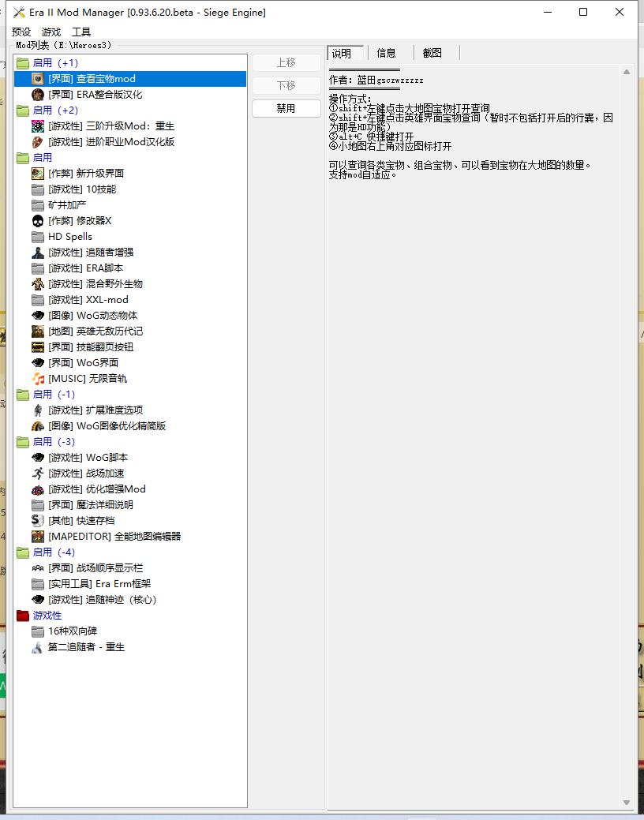The height and width of the screenshot is (820, 644).
Task: Click the 新升级界面 mod icon
Action: point(38,174)
